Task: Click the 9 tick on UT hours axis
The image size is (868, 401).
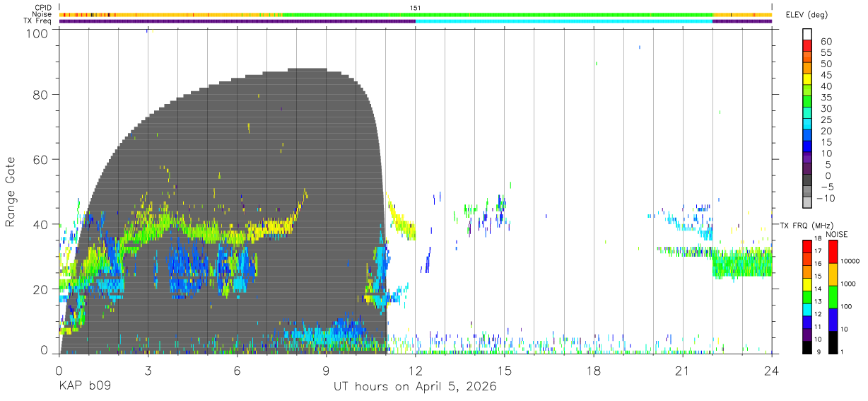Action: [326, 370]
